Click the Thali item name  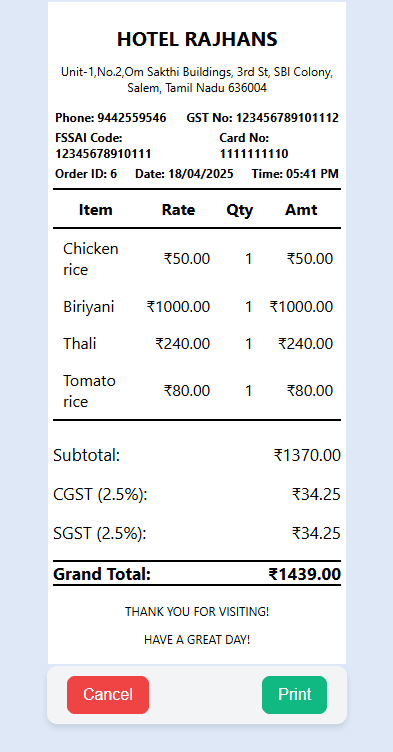(80, 343)
